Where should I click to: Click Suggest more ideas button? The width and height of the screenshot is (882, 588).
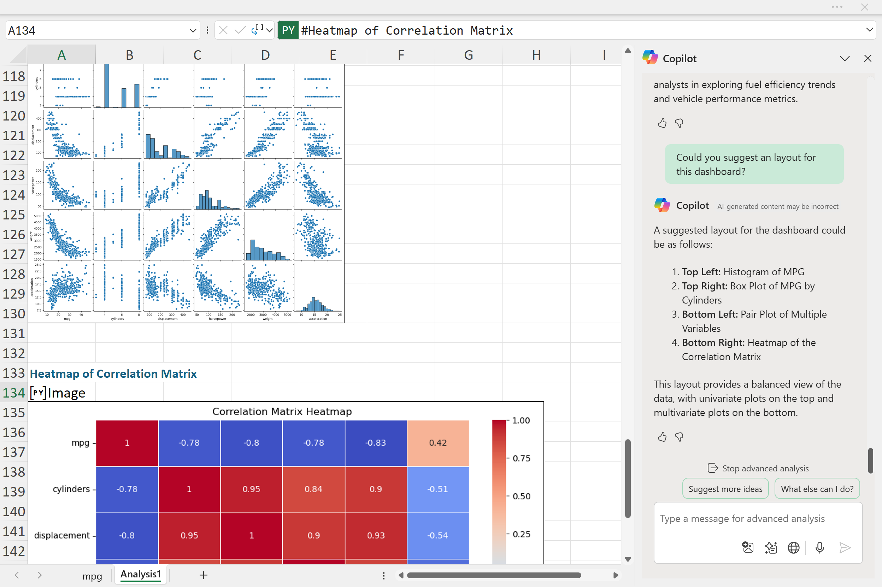coord(725,489)
